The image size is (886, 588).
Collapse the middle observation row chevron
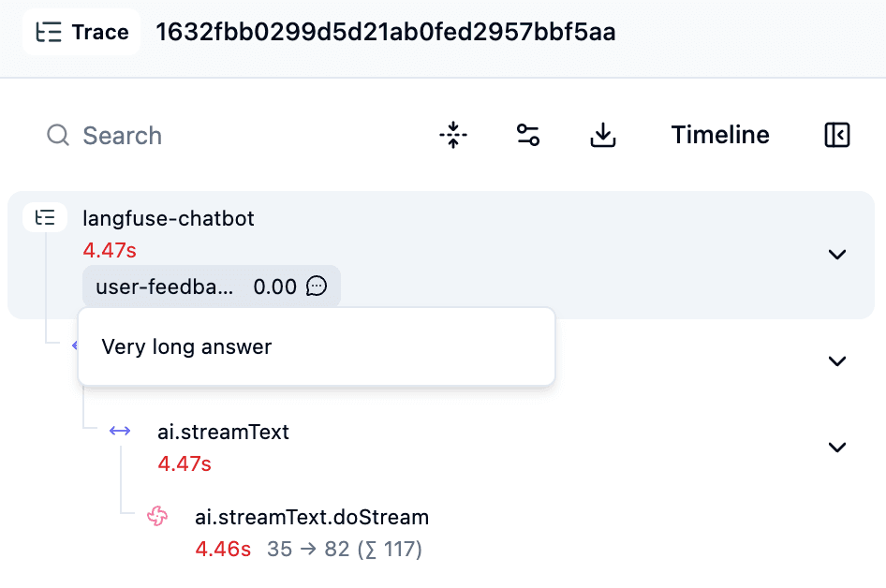coord(836,361)
